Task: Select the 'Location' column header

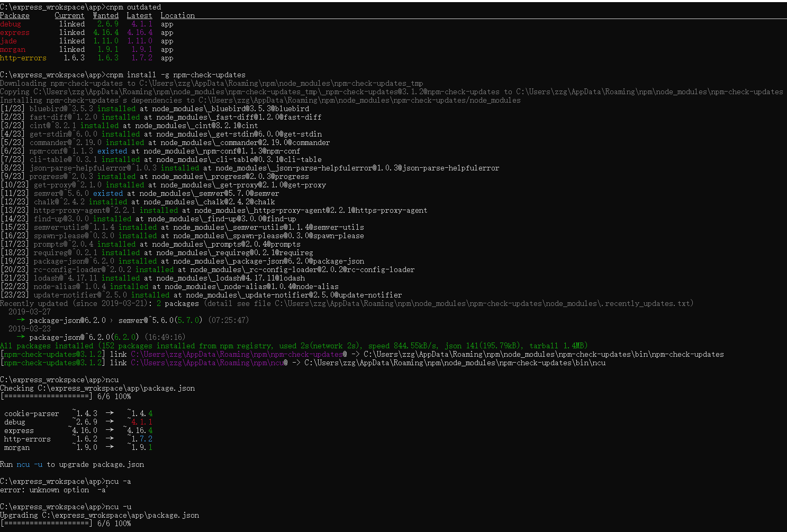Action: click(178, 15)
